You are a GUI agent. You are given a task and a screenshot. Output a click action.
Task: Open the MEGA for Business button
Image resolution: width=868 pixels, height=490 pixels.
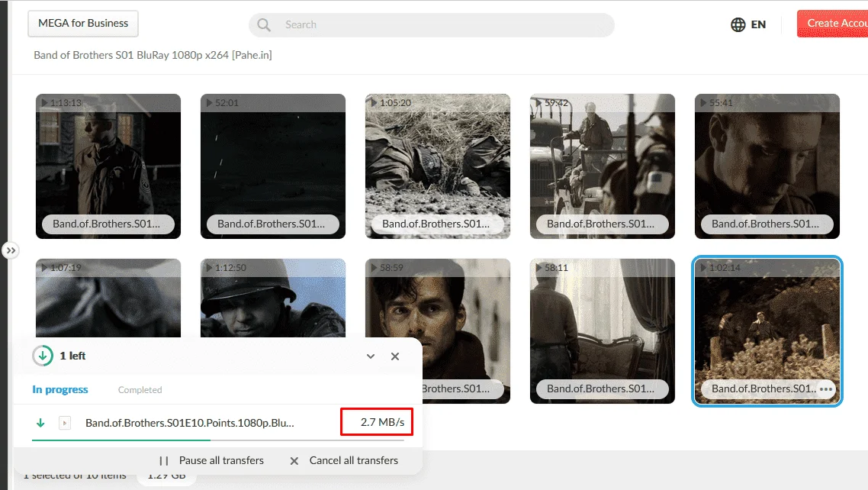[83, 23]
